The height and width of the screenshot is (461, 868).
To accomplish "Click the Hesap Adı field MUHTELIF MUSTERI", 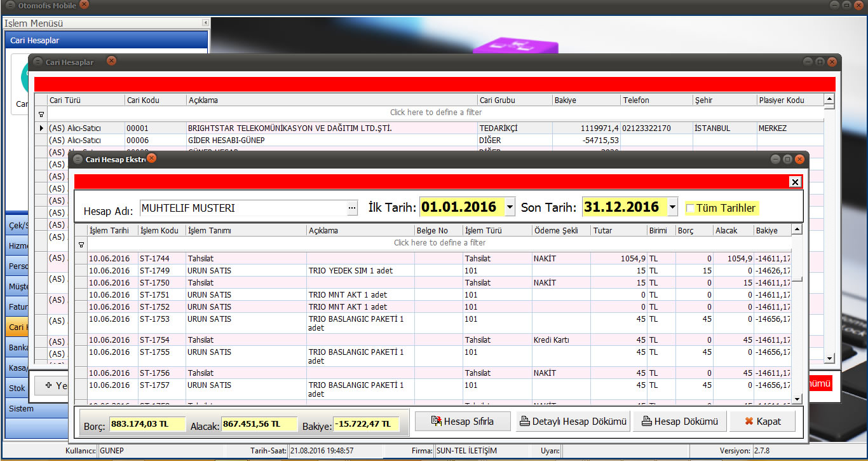I will click(x=243, y=207).
